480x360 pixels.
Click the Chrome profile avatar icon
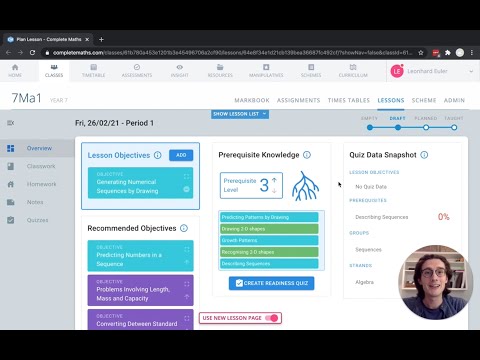[x=460, y=53]
